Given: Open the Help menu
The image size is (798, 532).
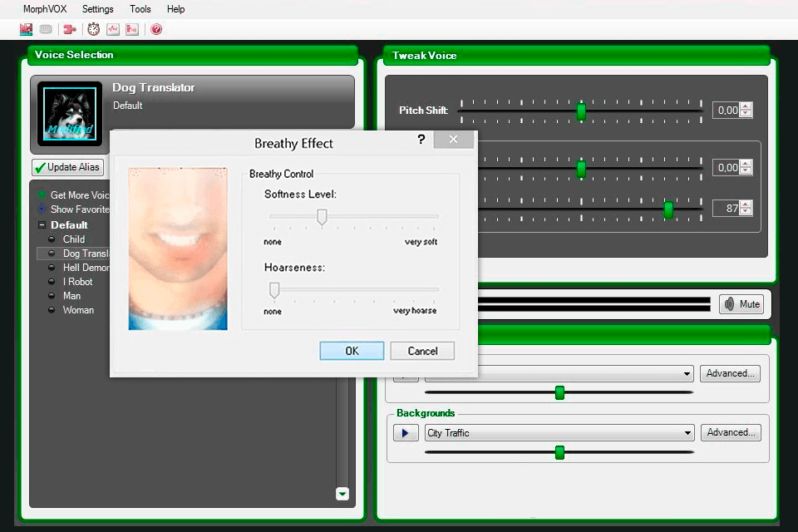Looking at the screenshot, I should tap(175, 9).
